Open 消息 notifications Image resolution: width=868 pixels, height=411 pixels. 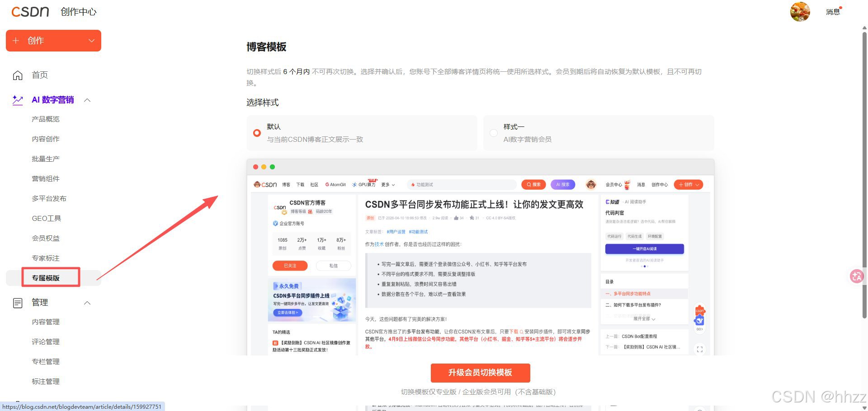pos(833,12)
